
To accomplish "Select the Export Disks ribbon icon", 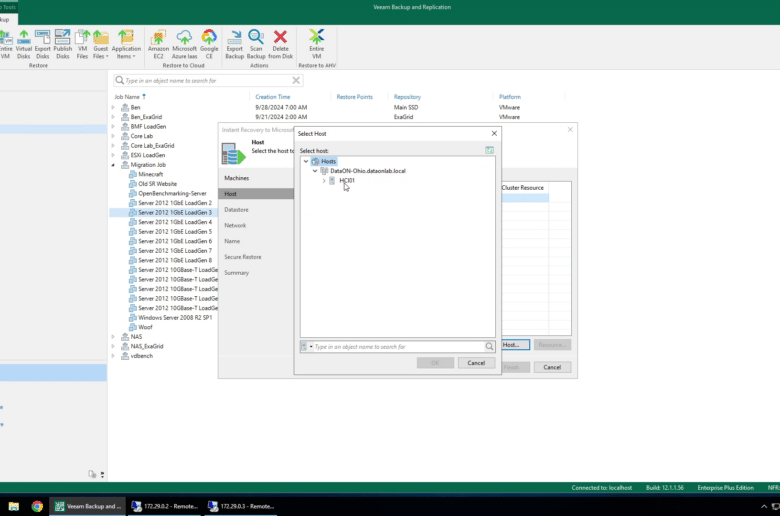I will click(x=42, y=44).
